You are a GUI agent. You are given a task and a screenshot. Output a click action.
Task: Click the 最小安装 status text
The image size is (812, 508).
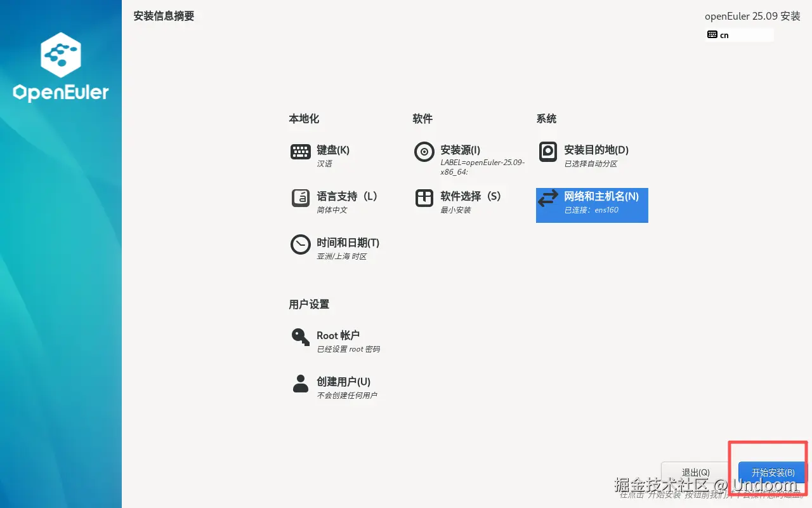coord(456,210)
